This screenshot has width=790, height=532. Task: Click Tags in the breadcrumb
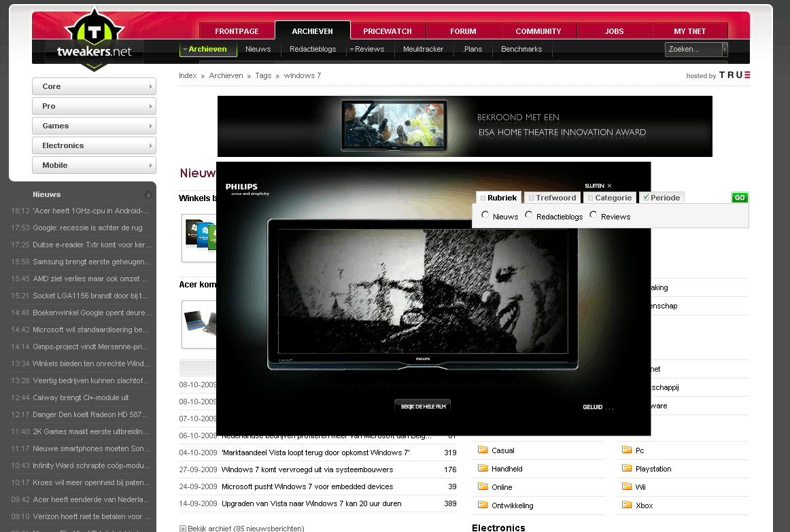coord(263,75)
